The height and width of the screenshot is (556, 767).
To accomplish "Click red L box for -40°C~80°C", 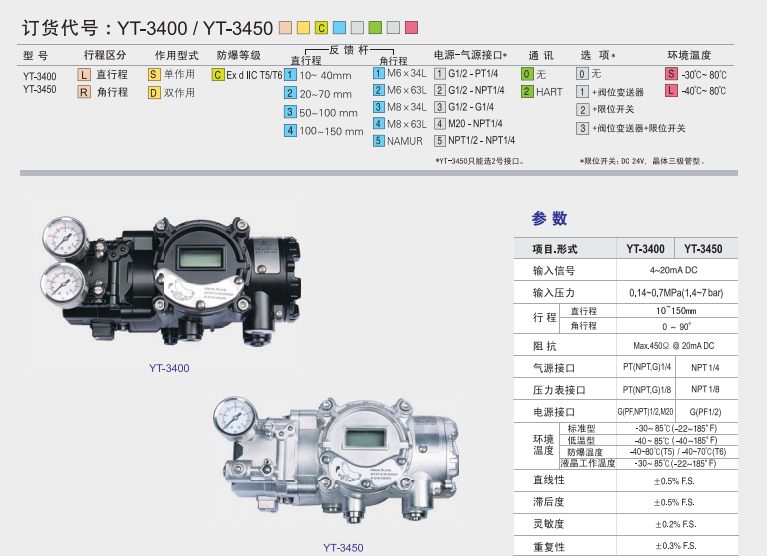I will tap(670, 91).
